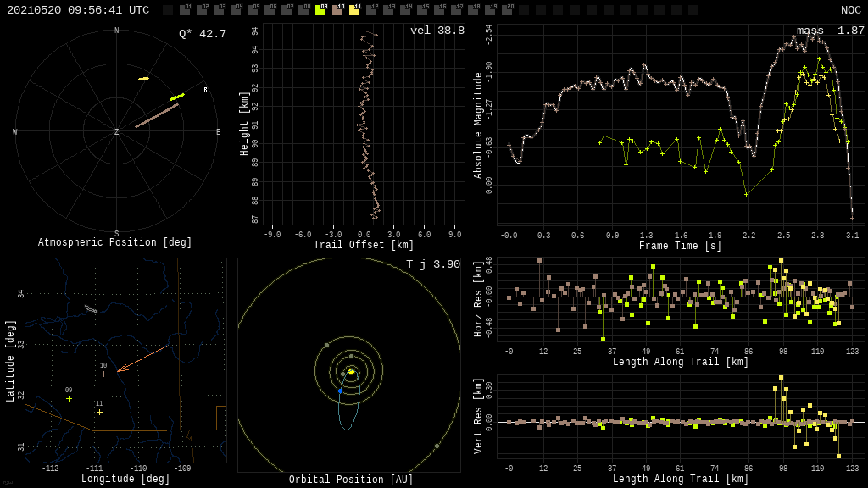Viewport: 868px width, 488px height.
Task: Click the NOC label in top right
Action: coord(850,10)
